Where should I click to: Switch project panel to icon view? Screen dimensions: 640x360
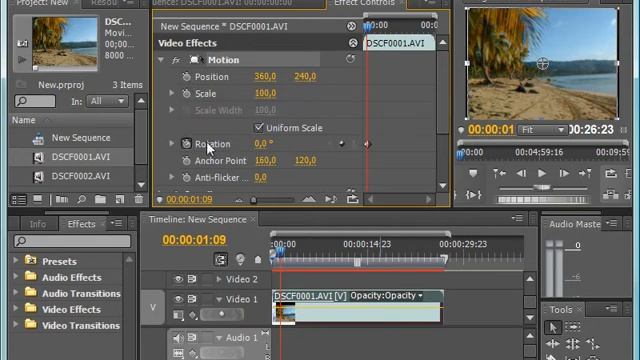[x=38, y=199]
